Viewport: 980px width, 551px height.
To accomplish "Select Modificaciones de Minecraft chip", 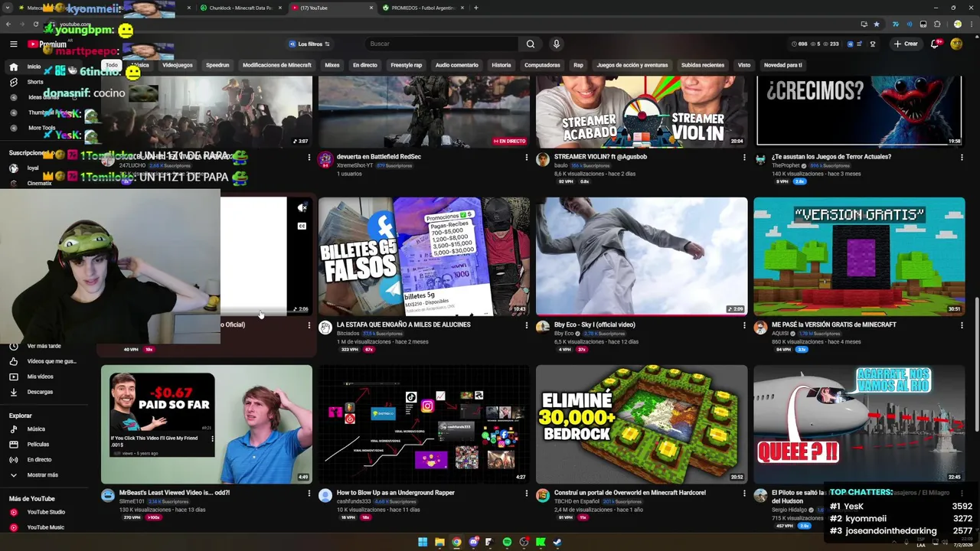I will (x=277, y=65).
